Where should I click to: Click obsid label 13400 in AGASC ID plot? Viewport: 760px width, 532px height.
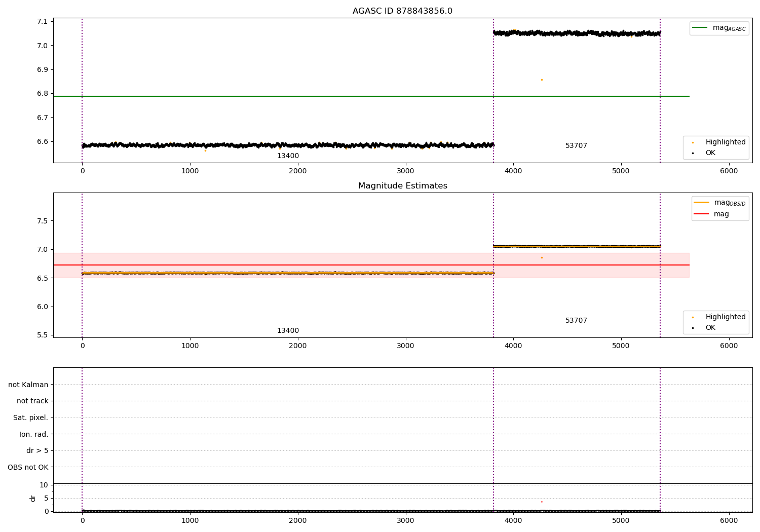[288, 156]
